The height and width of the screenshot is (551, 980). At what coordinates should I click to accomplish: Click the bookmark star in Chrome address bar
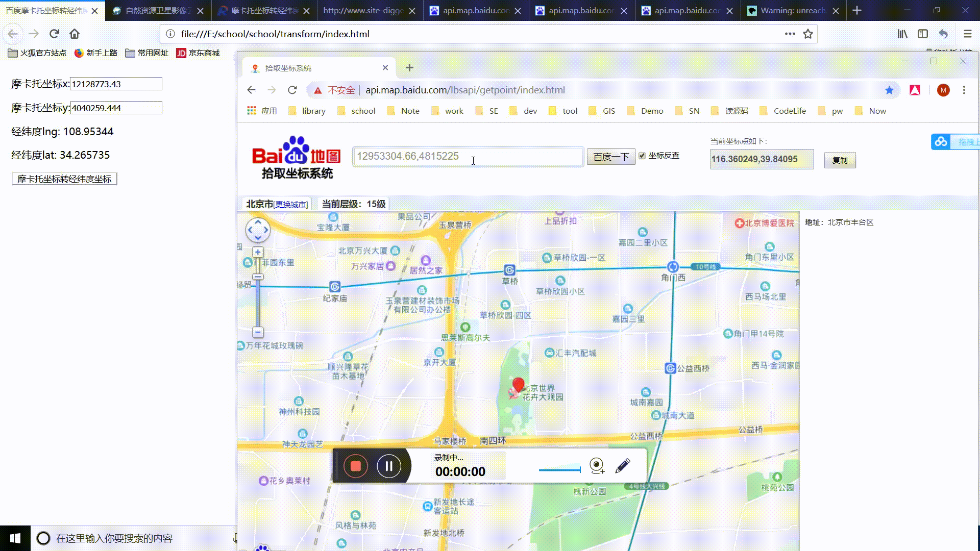coord(889,90)
